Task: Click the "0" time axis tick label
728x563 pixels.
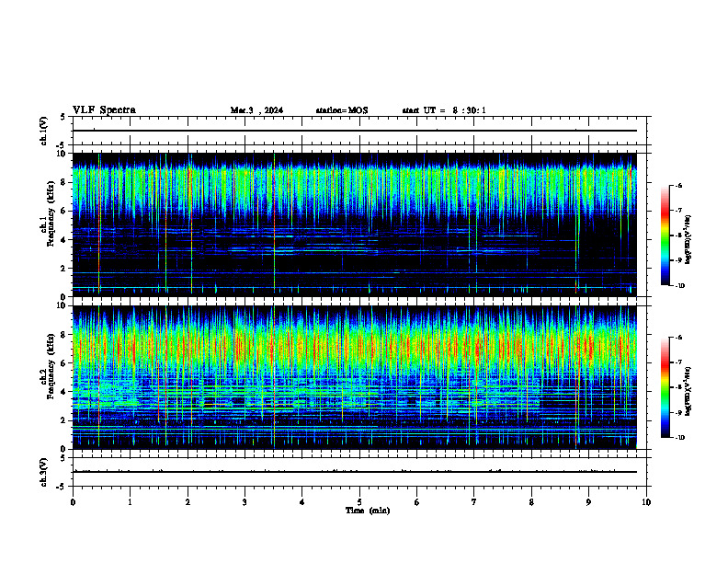Action: click(73, 502)
